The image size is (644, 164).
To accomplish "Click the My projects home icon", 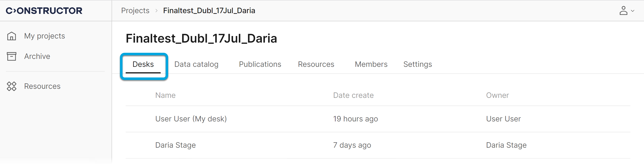I will click(12, 36).
